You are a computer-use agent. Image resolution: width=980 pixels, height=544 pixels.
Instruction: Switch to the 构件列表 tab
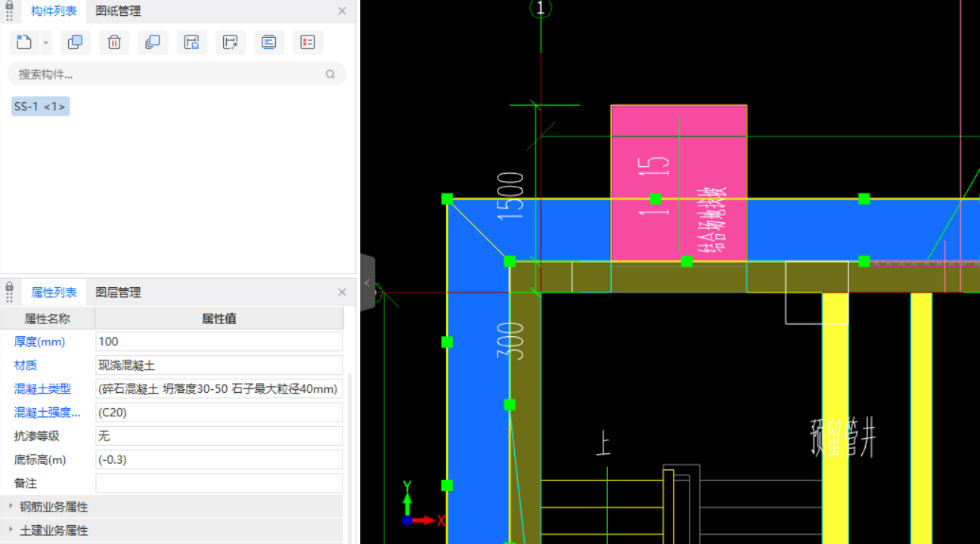pos(54,11)
